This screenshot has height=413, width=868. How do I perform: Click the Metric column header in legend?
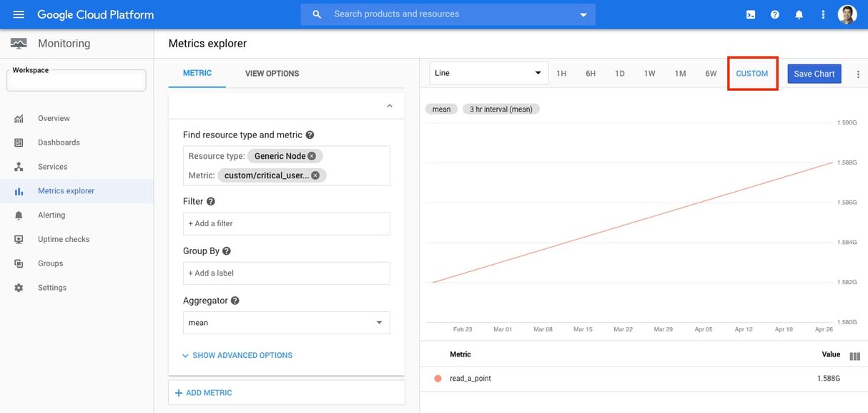pos(460,354)
